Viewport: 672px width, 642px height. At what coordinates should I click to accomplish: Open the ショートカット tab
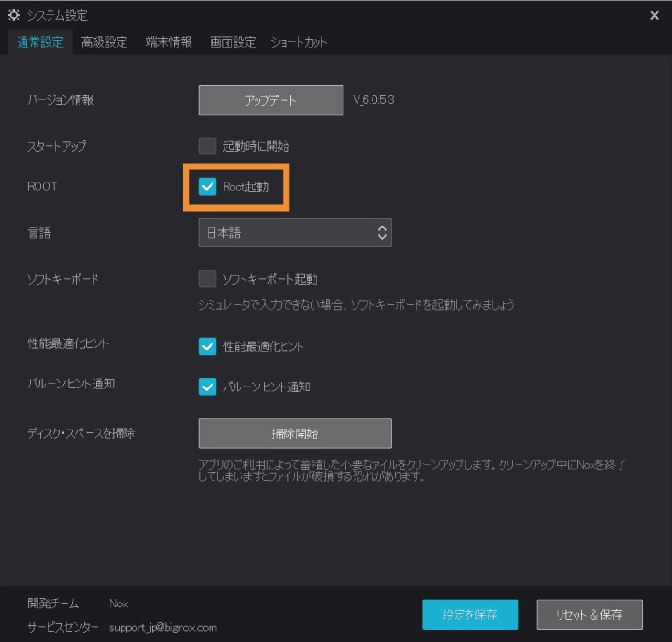299,42
